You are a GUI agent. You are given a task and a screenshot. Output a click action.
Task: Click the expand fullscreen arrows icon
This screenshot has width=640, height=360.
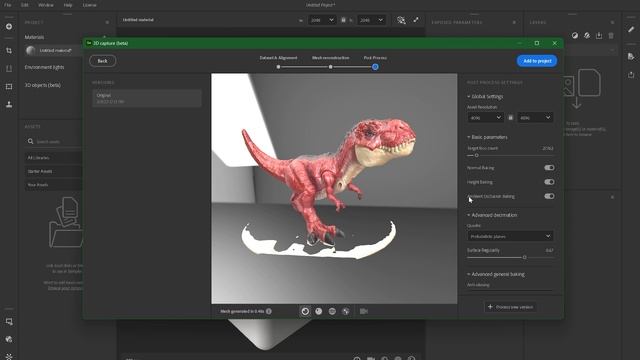coord(416,20)
